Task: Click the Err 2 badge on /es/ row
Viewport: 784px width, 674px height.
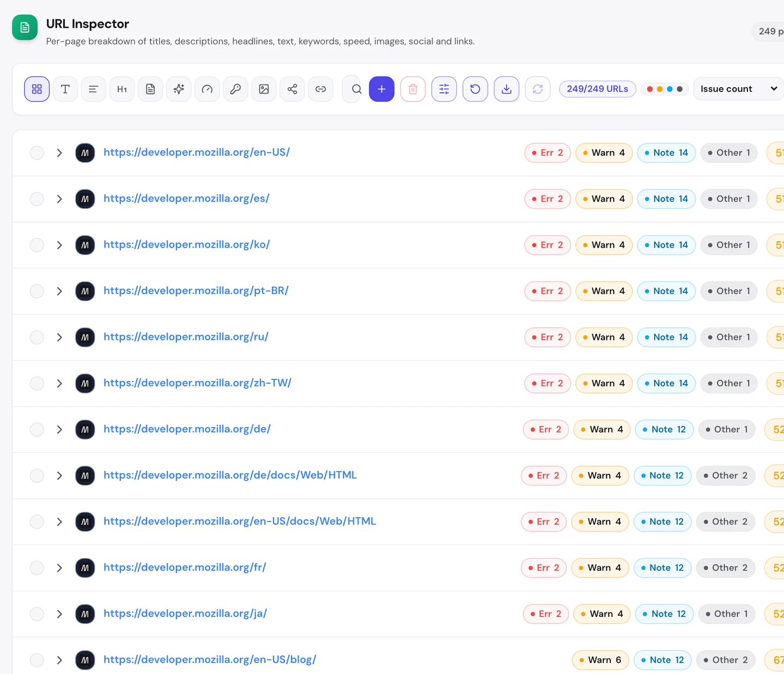Action: (x=548, y=199)
